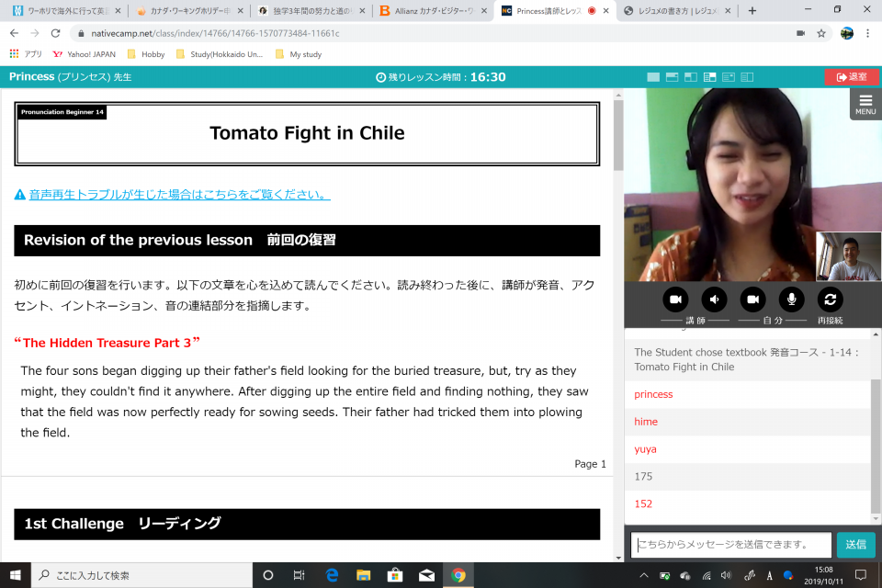Image resolution: width=882 pixels, height=588 pixels.
Task: Mute the teacher's speaker volume
Action: [715, 300]
